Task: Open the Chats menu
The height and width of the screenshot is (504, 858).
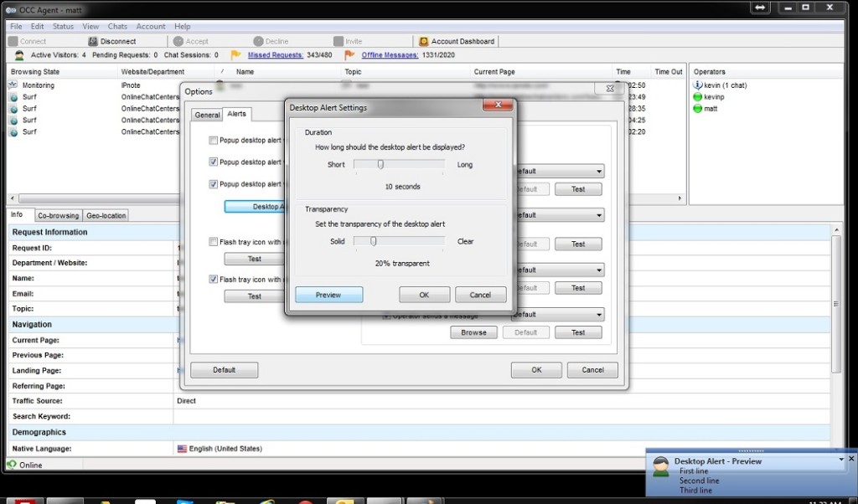Action: click(x=117, y=26)
